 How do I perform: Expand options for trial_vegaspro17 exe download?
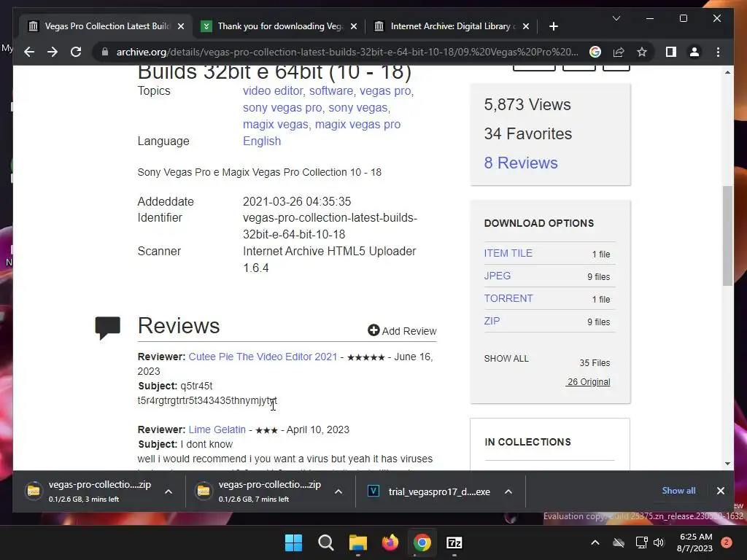pyautogui.click(x=508, y=491)
